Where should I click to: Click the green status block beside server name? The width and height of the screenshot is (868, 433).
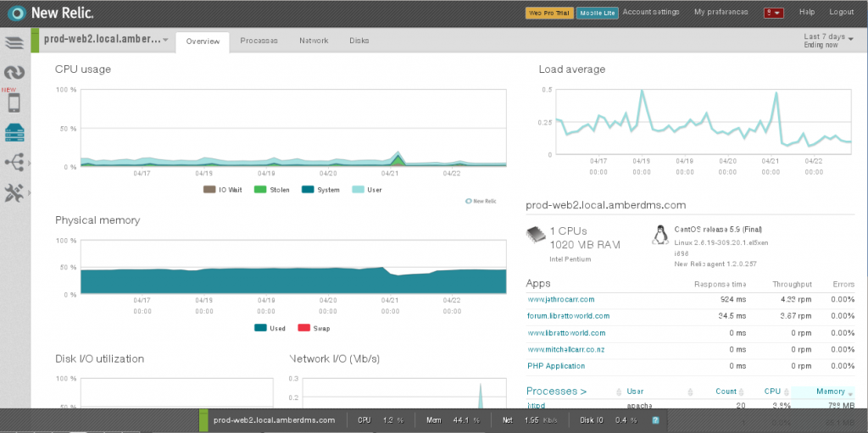(x=34, y=41)
